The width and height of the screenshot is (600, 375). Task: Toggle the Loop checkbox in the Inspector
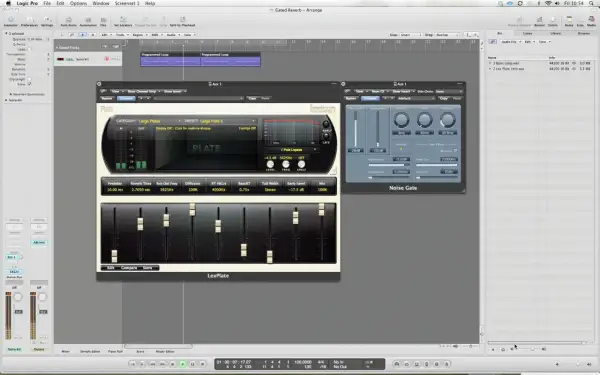pyautogui.click(x=29, y=49)
